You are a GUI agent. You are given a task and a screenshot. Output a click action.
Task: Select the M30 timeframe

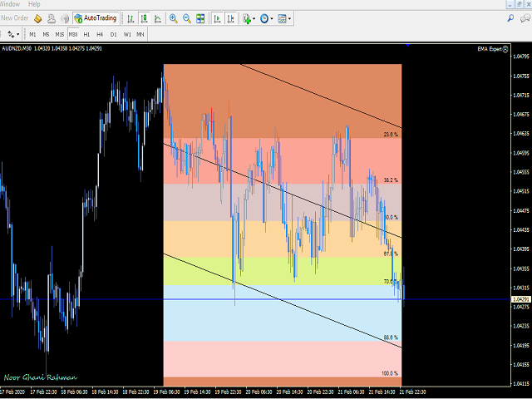click(72, 34)
